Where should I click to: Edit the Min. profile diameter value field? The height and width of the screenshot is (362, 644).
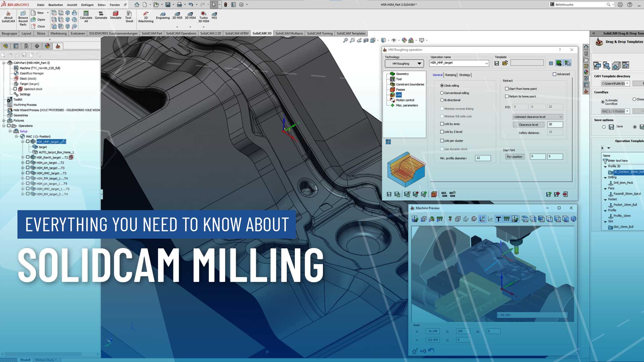click(x=482, y=158)
